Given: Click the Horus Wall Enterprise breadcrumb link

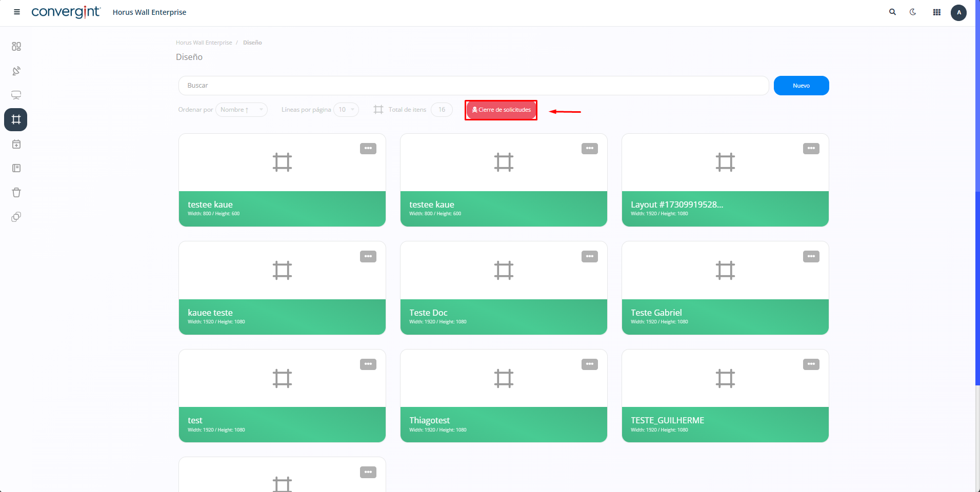Looking at the screenshot, I should 204,43.
